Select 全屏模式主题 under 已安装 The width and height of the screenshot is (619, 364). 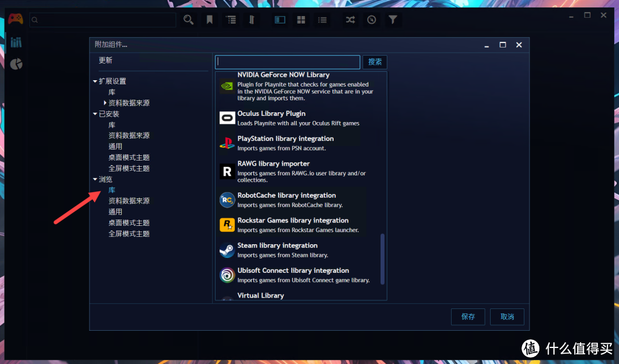click(x=129, y=168)
